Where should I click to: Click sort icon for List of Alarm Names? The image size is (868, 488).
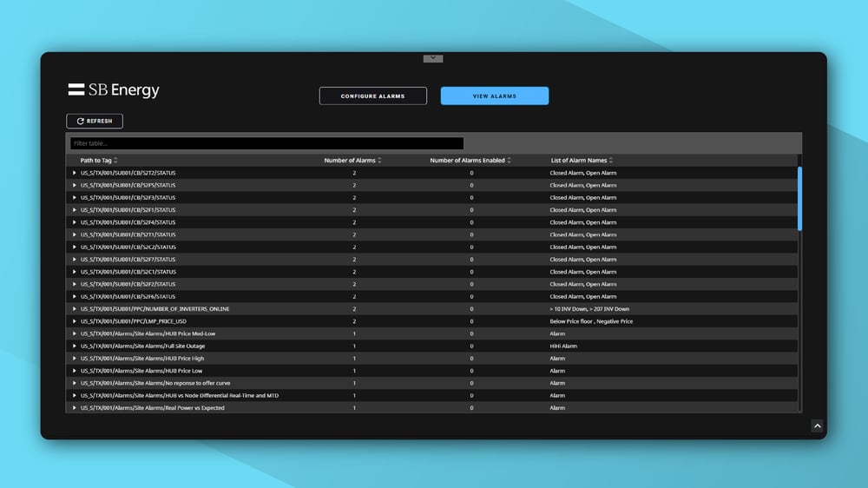tap(611, 161)
